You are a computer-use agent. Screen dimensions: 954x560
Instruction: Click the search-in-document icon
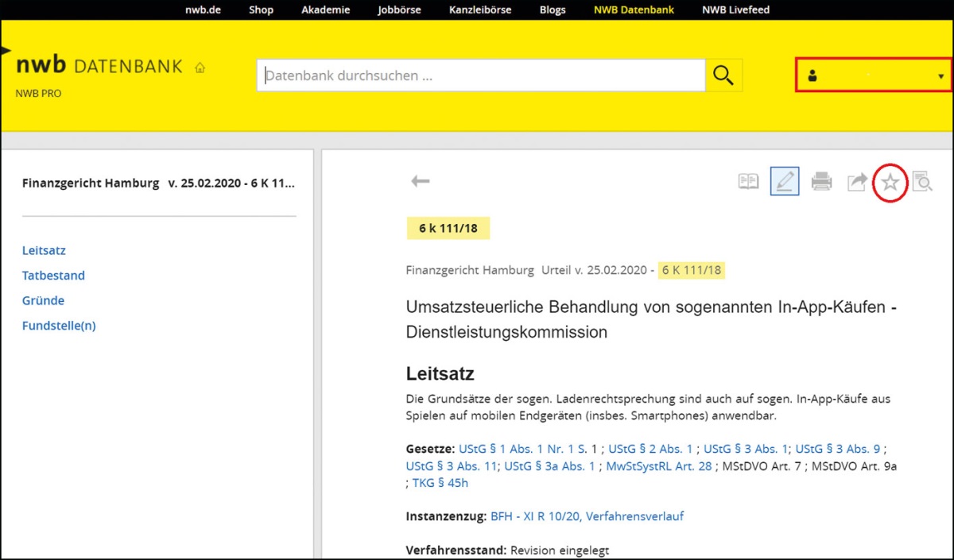coord(922,183)
